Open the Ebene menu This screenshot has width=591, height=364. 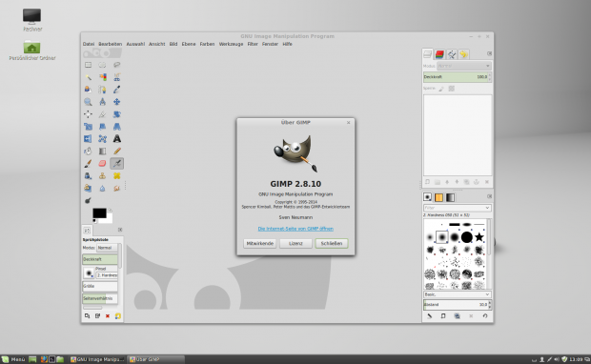189,44
